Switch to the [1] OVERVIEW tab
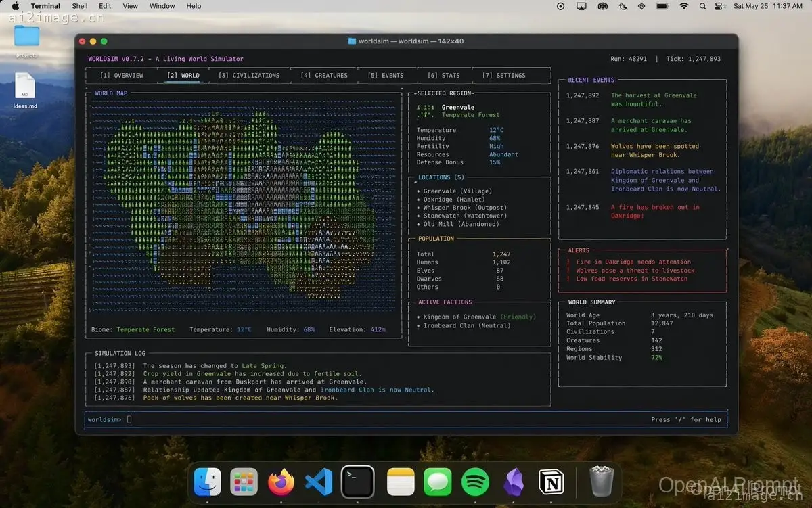The height and width of the screenshot is (508, 812). click(x=122, y=76)
